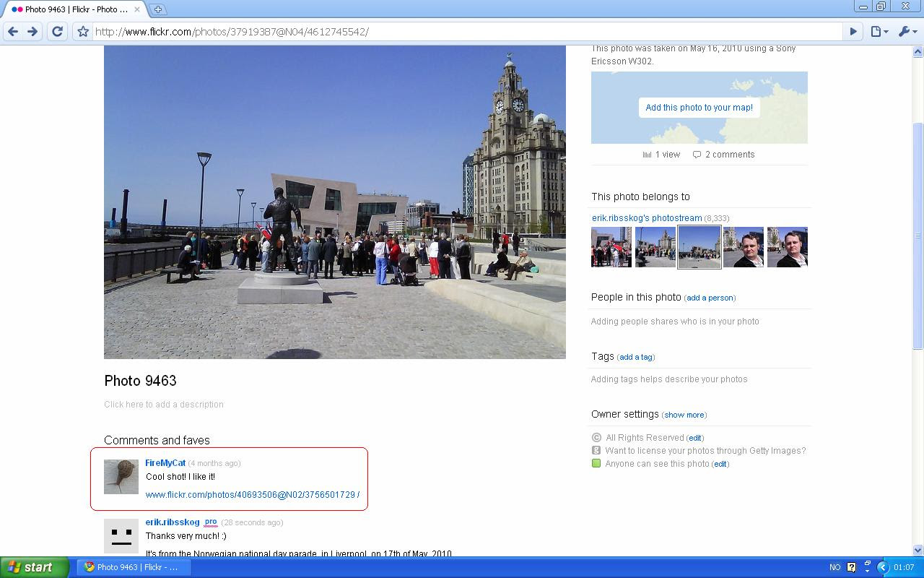Image resolution: width=924 pixels, height=578 pixels.
Task: Bookmark this page with the star icon
Action: point(83,31)
